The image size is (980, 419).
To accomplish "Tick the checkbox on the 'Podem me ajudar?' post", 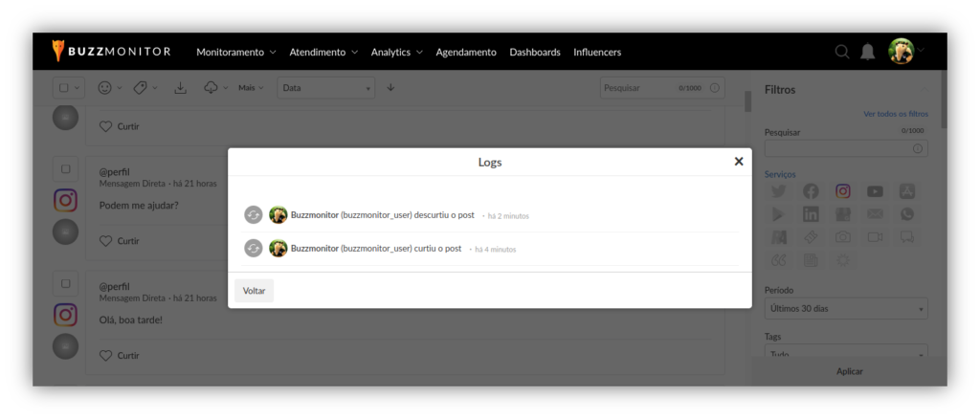I will tap(65, 169).
